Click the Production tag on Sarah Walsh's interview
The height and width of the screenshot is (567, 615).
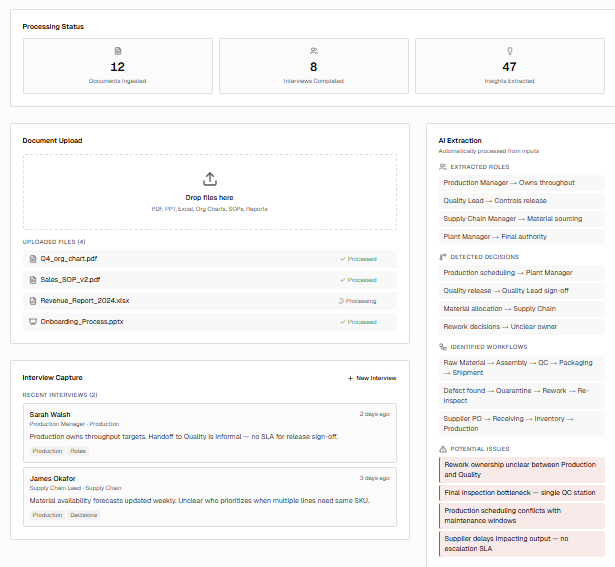47,451
